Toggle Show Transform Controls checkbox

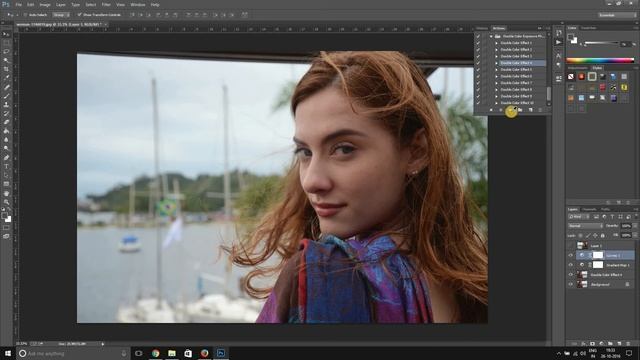(80, 15)
